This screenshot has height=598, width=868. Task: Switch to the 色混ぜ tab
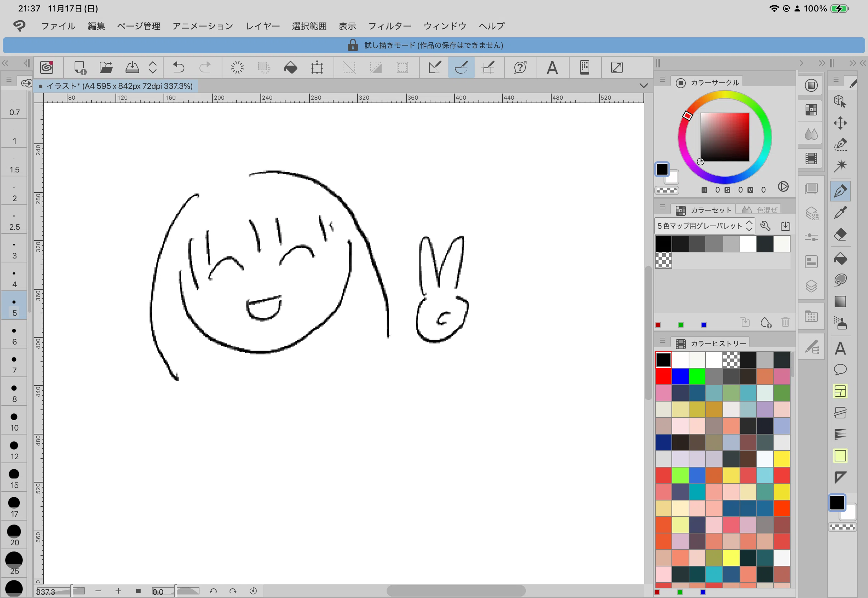[x=759, y=210]
